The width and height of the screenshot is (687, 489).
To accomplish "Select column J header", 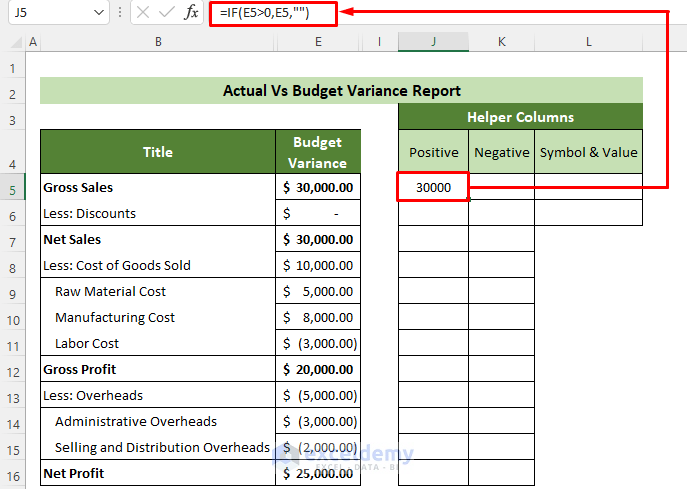I will 433,42.
